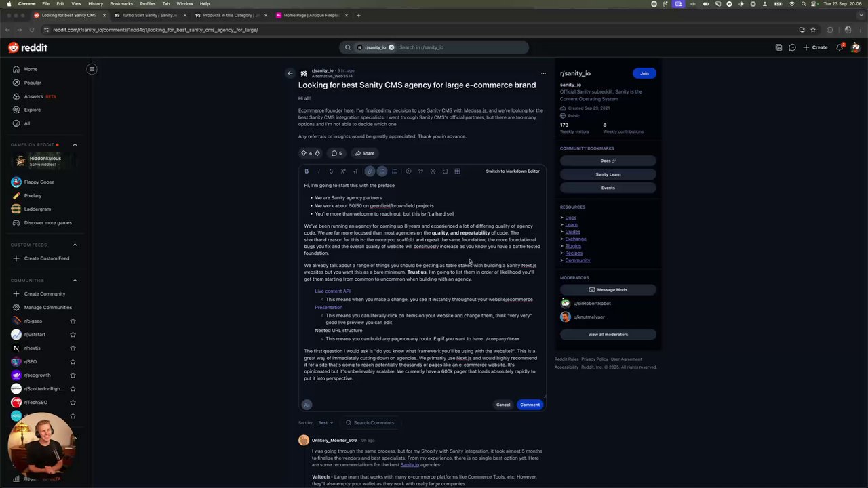
Task: Open the Create post button in the header
Action: coord(816,47)
